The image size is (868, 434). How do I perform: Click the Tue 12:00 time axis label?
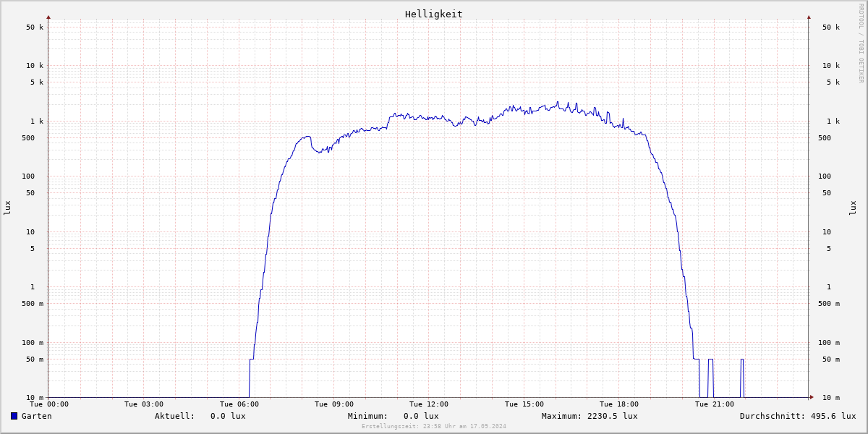pos(429,404)
